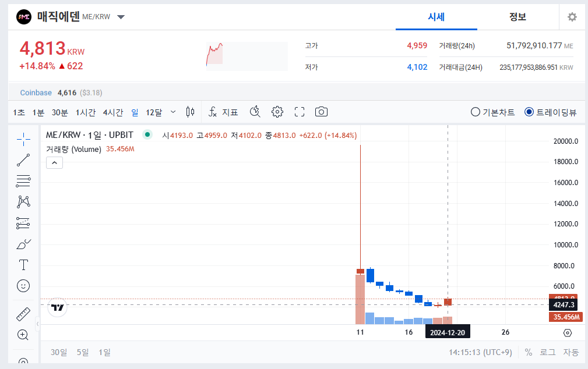The width and height of the screenshot is (588, 369).
Task: Click the 4247.3 crosshair price label
Action: pyautogui.click(x=564, y=305)
